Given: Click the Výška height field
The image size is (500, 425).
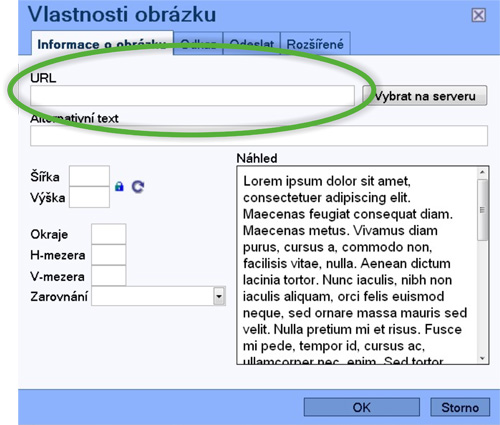Looking at the screenshot, I should click(x=89, y=197).
